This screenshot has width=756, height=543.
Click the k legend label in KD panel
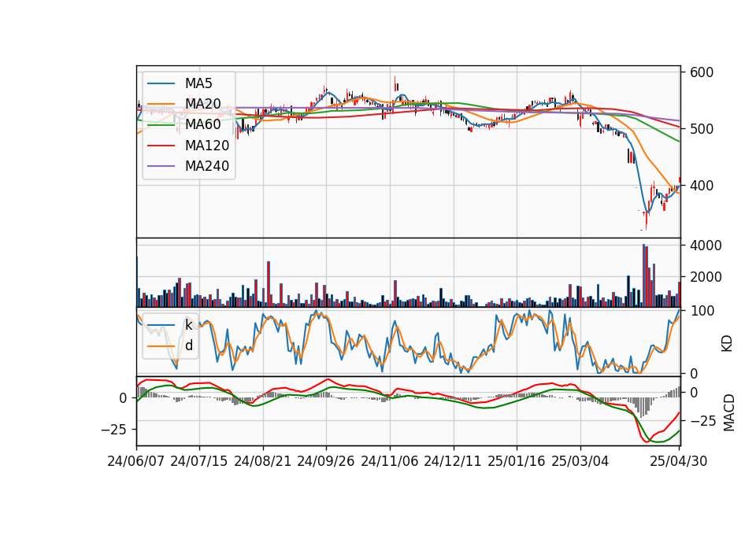[188, 325]
